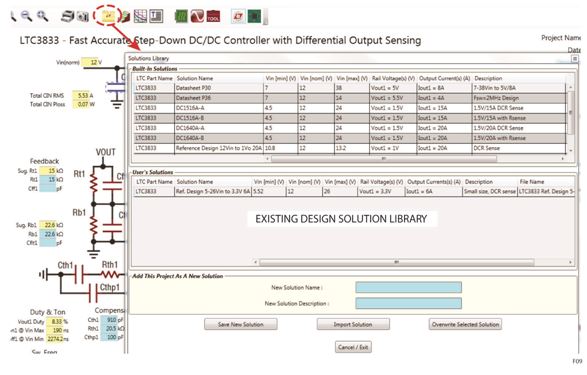Click the graph chart grid icon
Image resolution: width=587 pixels, height=375 pixels.
140,16
